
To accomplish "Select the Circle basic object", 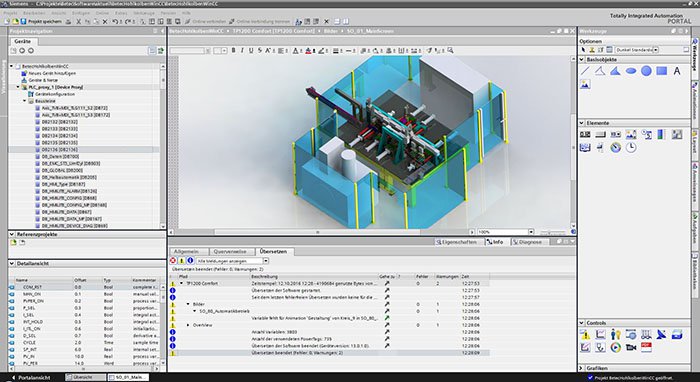I will coord(646,71).
